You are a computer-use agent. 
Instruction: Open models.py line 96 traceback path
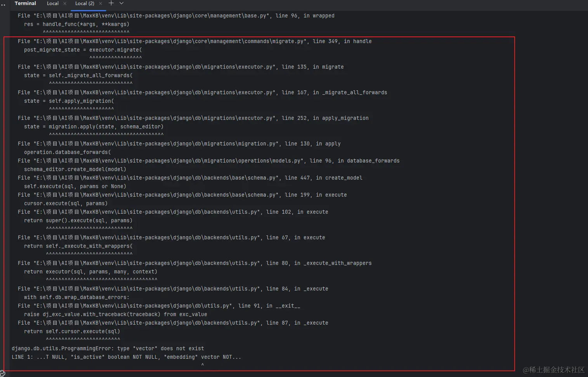coord(169,161)
